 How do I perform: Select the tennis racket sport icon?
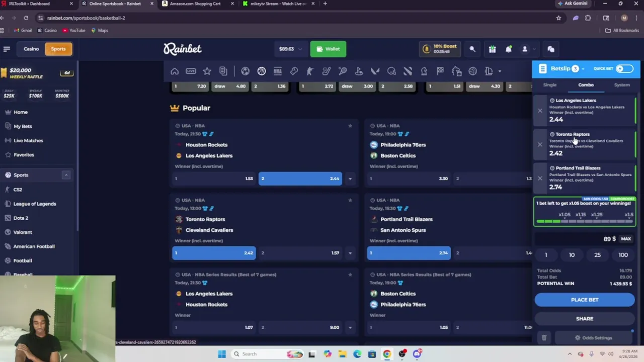(x=343, y=71)
